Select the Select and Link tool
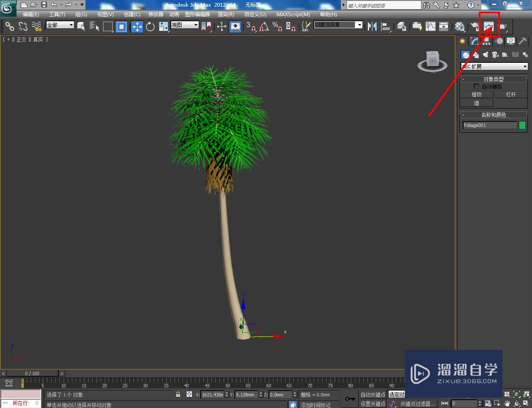Viewport: 532px width, 408px height. click(x=10, y=27)
